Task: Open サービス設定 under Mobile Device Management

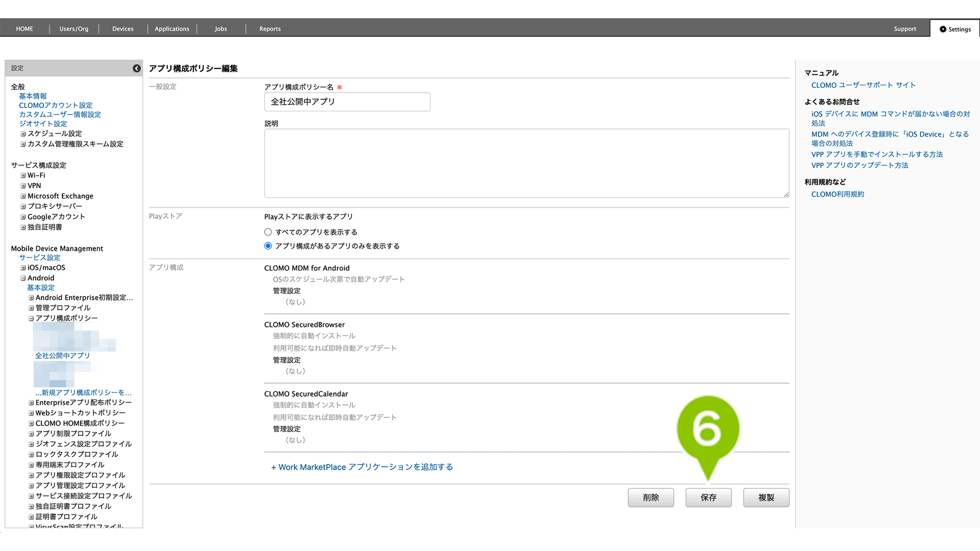Action: pyautogui.click(x=40, y=258)
